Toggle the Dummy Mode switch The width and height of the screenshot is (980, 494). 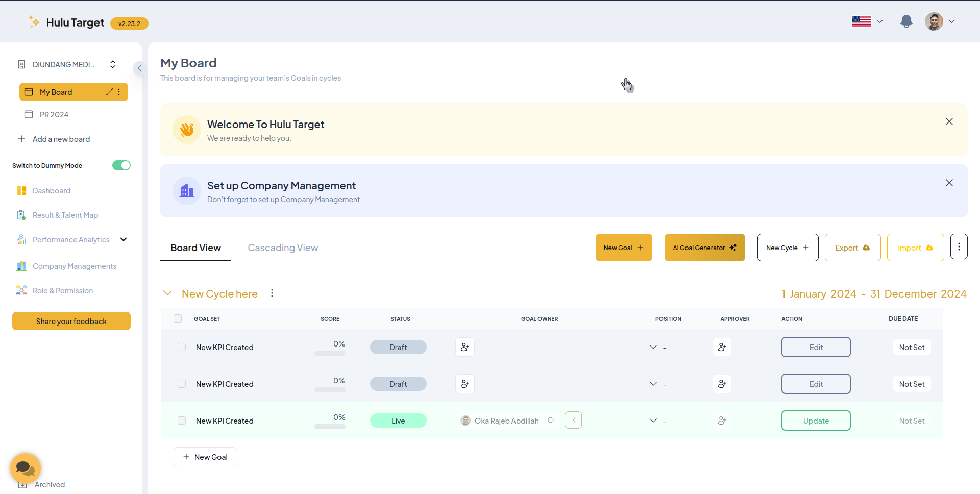(121, 165)
